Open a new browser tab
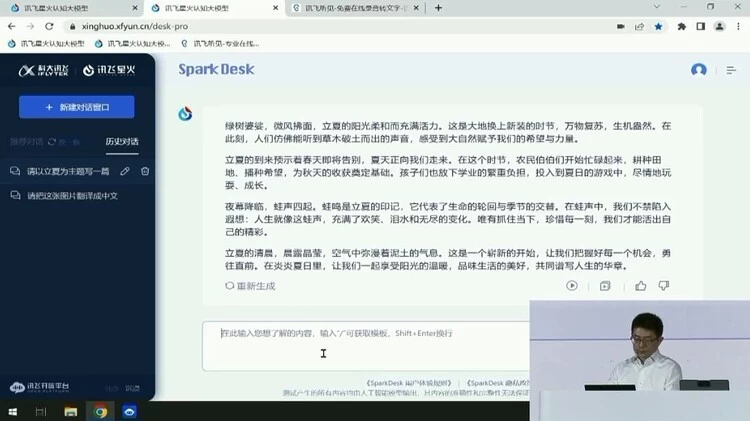750x421 pixels. point(438,8)
